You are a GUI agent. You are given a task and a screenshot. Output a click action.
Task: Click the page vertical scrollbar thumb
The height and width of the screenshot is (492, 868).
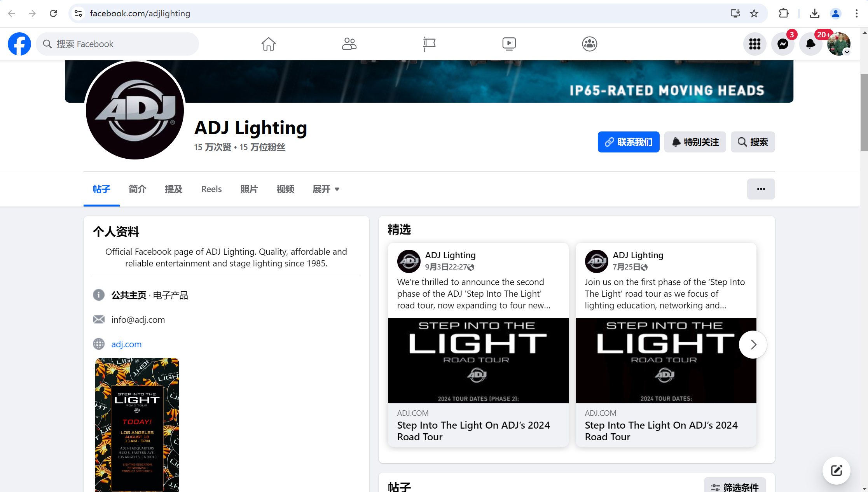[x=864, y=112]
